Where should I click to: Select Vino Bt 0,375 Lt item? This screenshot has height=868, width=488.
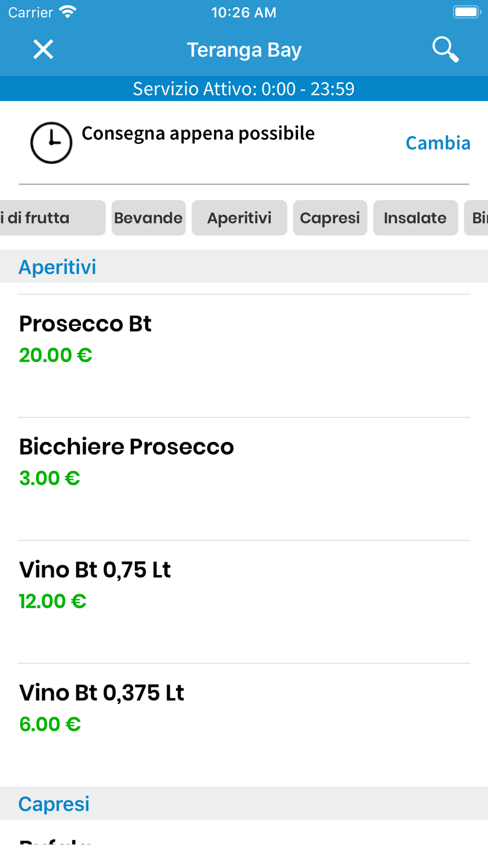click(244, 725)
